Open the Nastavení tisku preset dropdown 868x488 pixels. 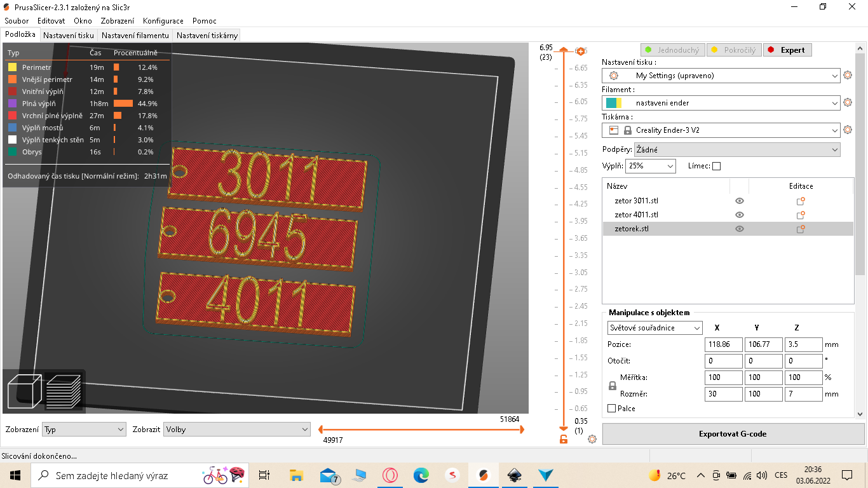[721, 76]
